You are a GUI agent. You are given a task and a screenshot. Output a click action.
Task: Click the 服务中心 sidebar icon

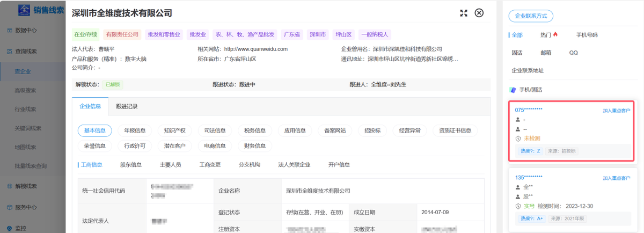point(9,207)
